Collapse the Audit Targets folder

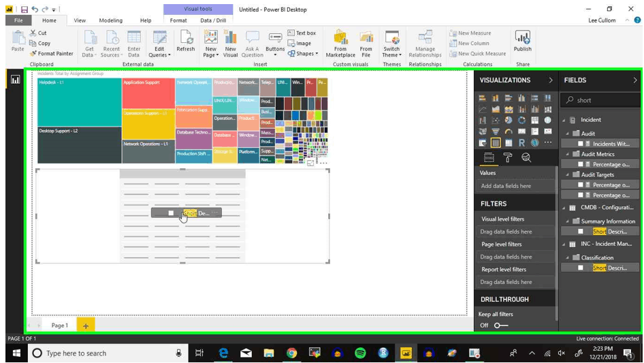point(568,174)
